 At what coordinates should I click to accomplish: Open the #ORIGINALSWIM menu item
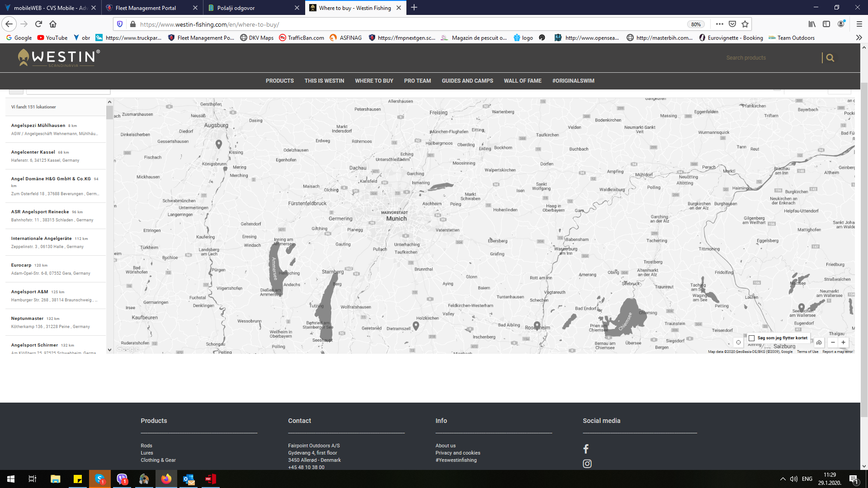tap(573, 81)
